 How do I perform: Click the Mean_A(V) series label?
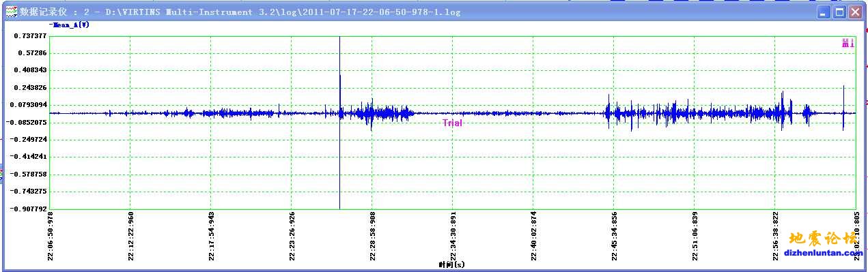[69, 25]
